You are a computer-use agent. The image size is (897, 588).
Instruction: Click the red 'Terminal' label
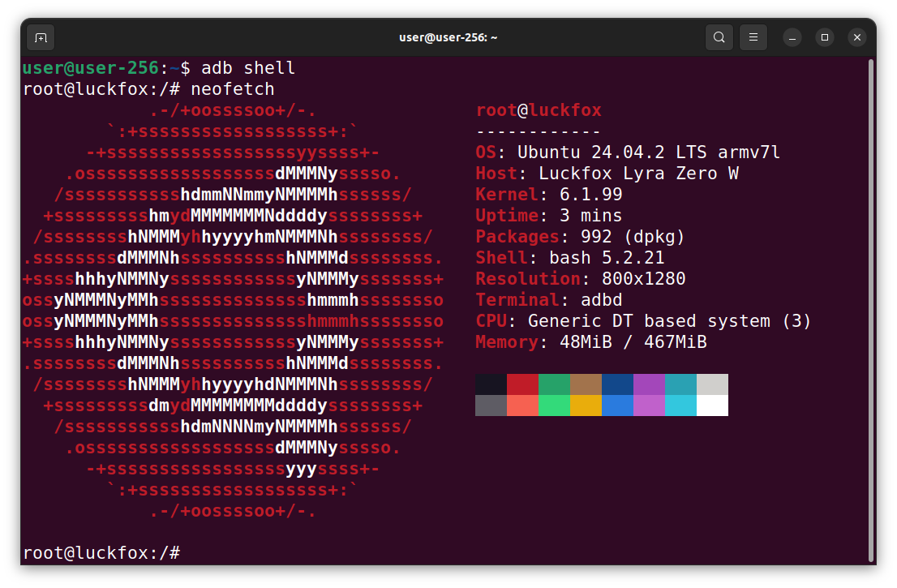517,300
